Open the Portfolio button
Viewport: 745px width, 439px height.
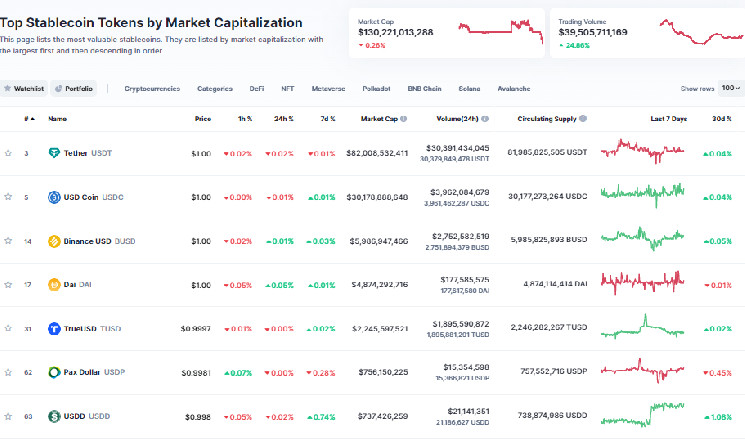tap(74, 88)
